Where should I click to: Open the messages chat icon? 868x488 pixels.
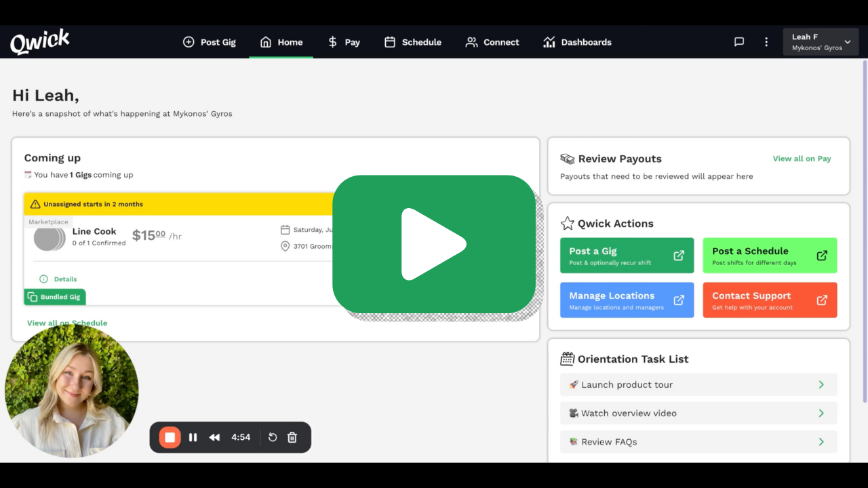coord(739,42)
